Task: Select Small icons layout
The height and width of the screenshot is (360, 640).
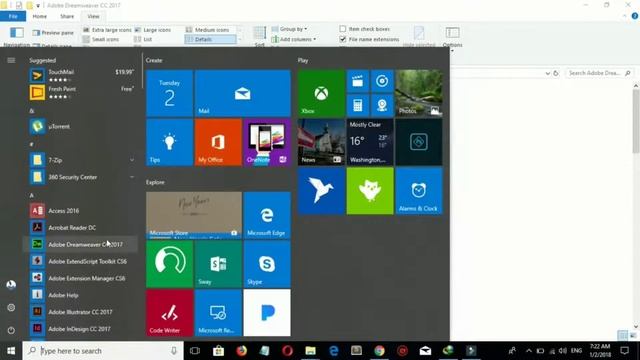Action: (101, 39)
